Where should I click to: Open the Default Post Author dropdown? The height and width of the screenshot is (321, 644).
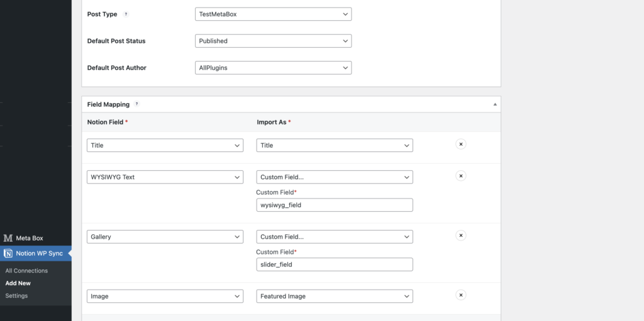click(273, 68)
